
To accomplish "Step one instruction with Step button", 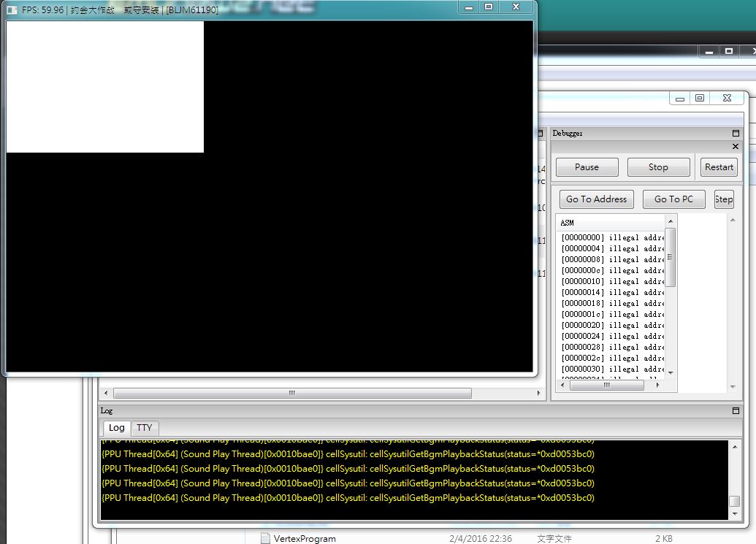I will click(x=724, y=199).
